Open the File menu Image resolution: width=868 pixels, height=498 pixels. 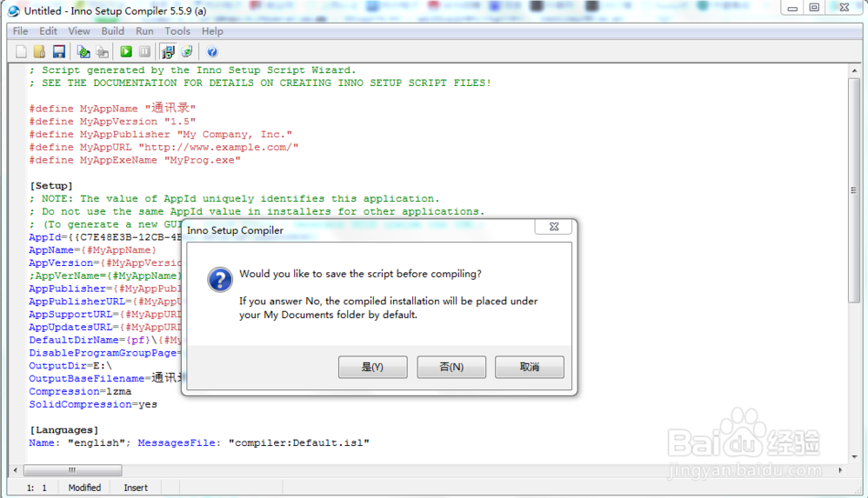pos(21,31)
